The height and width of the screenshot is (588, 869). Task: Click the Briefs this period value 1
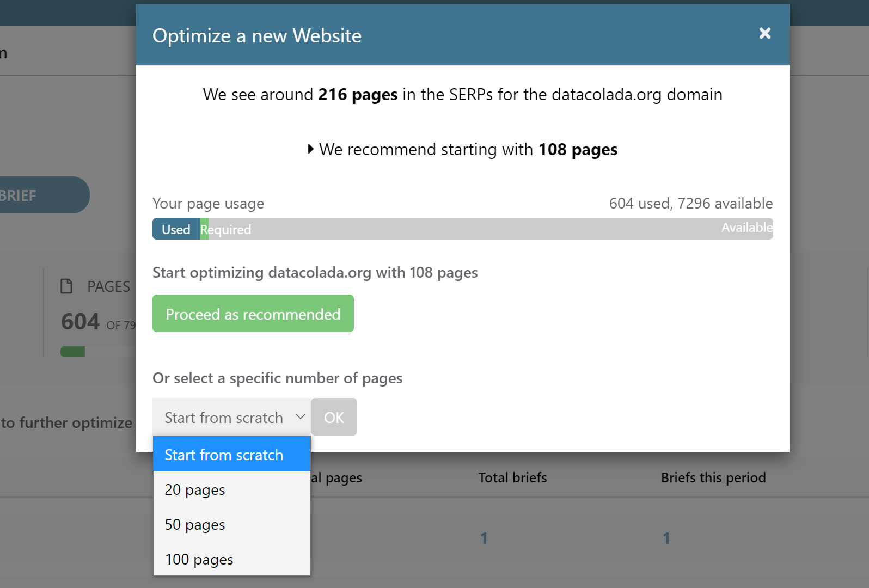666,538
